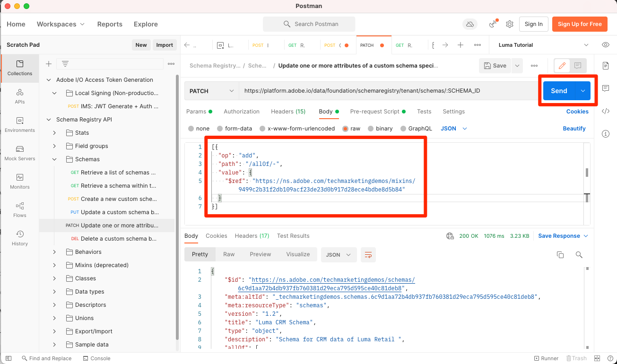Open the code snippet icon
The height and width of the screenshot is (364, 617).
(606, 111)
